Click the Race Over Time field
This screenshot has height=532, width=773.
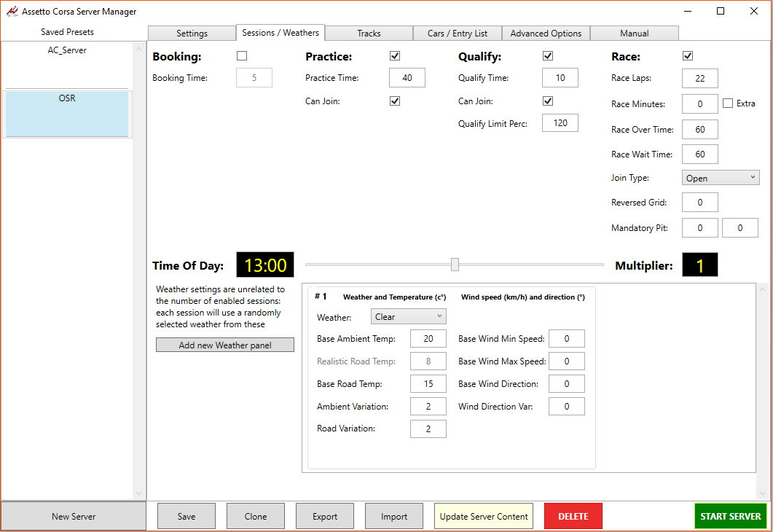click(700, 129)
